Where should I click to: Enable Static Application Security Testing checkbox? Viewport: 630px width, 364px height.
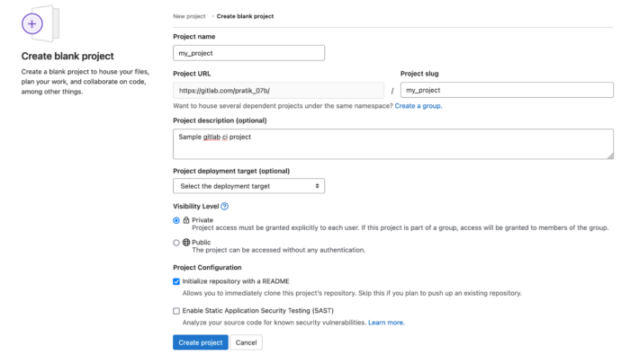(176, 311)
